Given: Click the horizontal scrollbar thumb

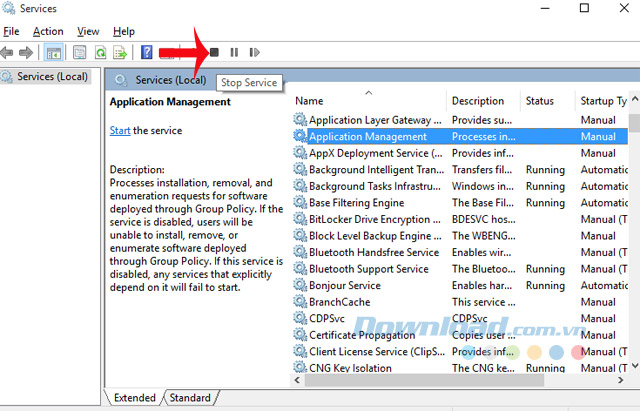Looking at the screenshot, I should click(424, 380).
